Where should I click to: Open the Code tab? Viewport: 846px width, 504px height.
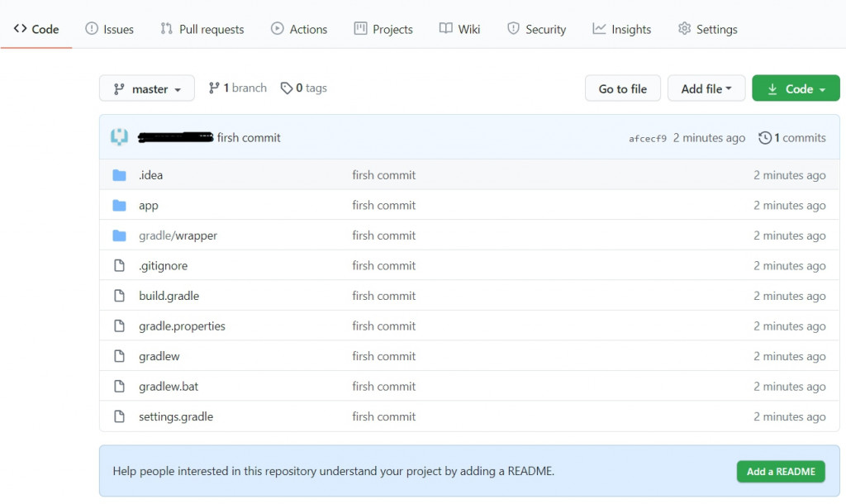pyautogui.click(x=36, y=29)
